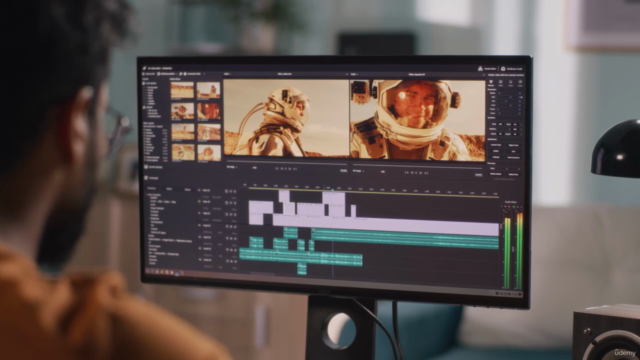Select the thumbnail of astronaut standing in desert
The height and width of the screenshot is (360, 640).
pyautogui.click(x=209, y=90)
